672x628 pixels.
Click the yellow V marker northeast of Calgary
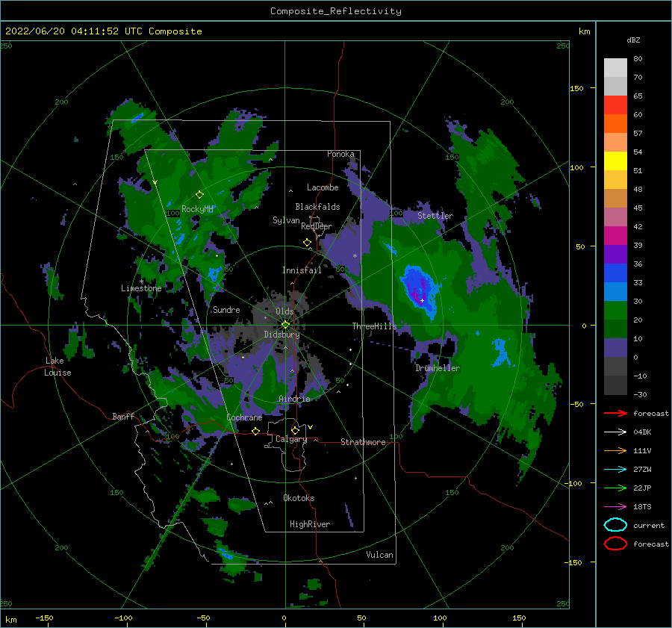pos(310,427)
